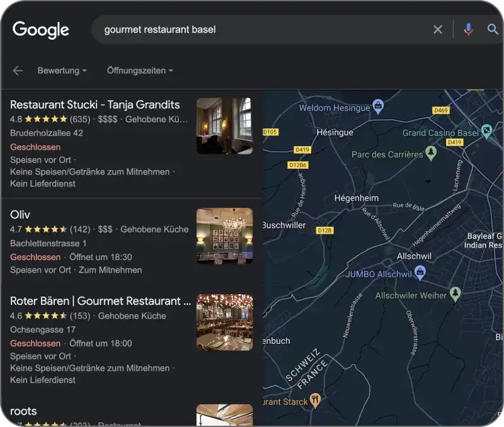Click the D419 marker near Grand Casino

(x=454, y=142)
